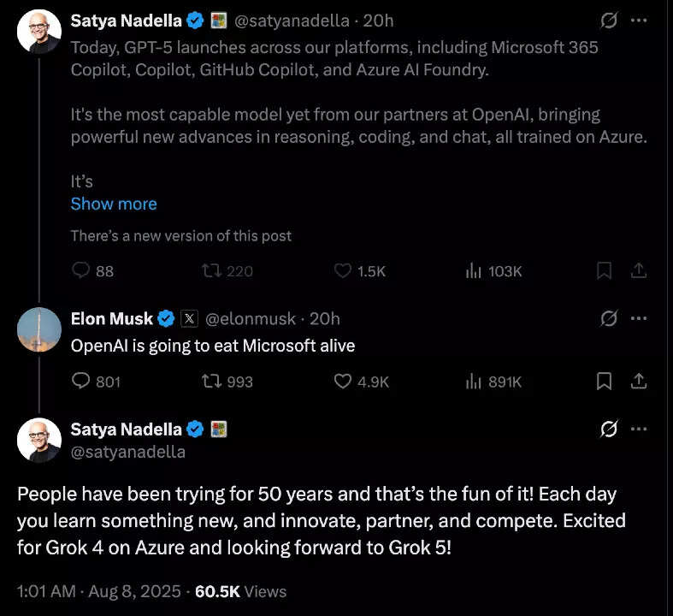Open more options on Elon Musk's post

pyautogui.click(x=638, y=318)
